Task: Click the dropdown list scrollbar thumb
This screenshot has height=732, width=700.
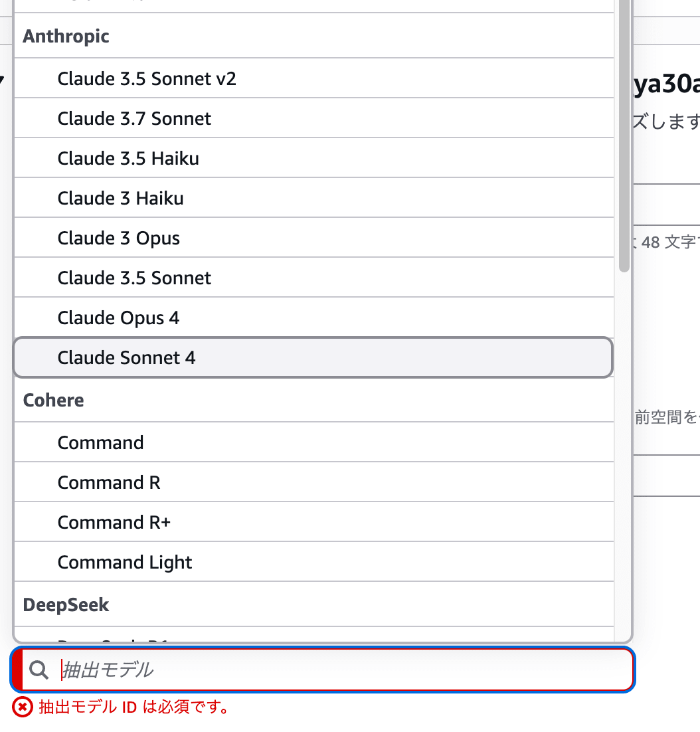Action: pyautogui.click(x=624, y=133)
